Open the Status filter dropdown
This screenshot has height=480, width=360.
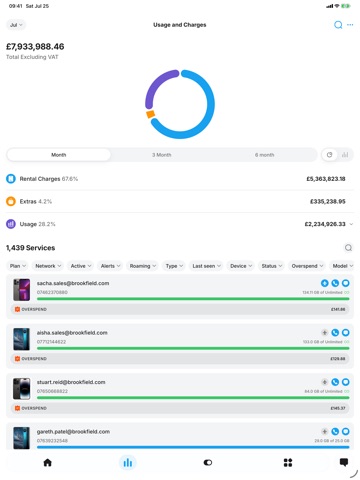(x=272, y=266)
